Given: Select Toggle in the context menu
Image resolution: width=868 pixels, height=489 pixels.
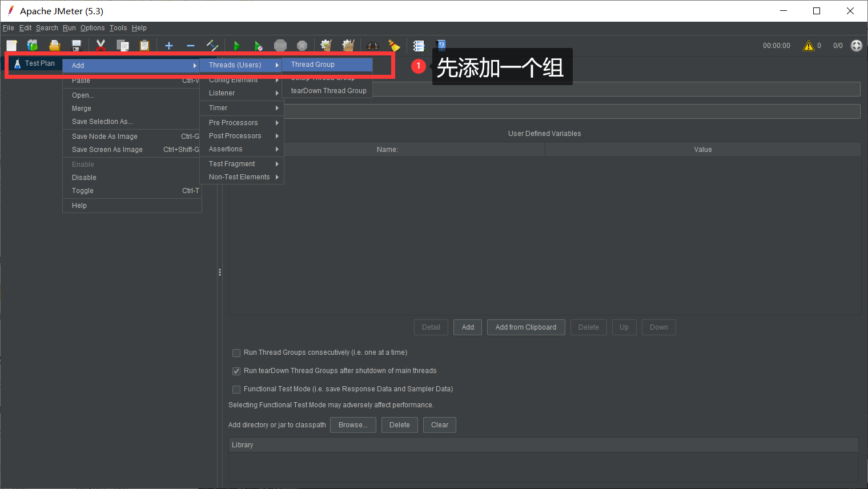Looking at the screenshot, I should click(x=132, y=191).
